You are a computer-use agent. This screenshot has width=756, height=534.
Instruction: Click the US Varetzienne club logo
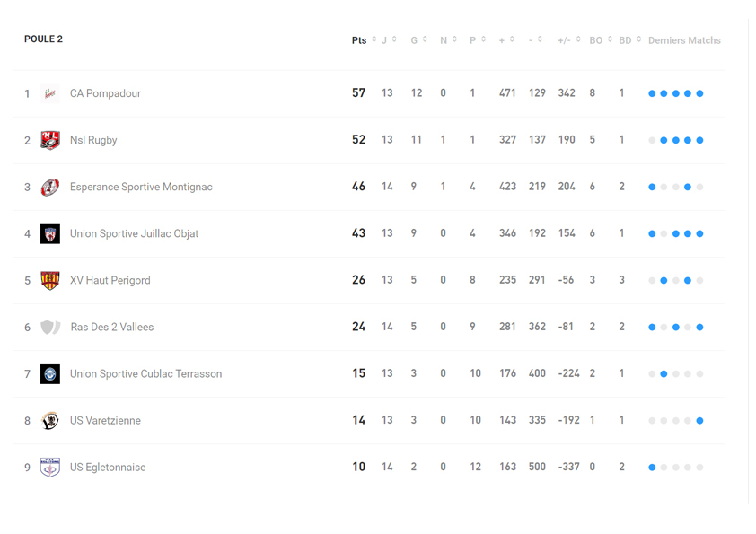[x=50, y=420]
